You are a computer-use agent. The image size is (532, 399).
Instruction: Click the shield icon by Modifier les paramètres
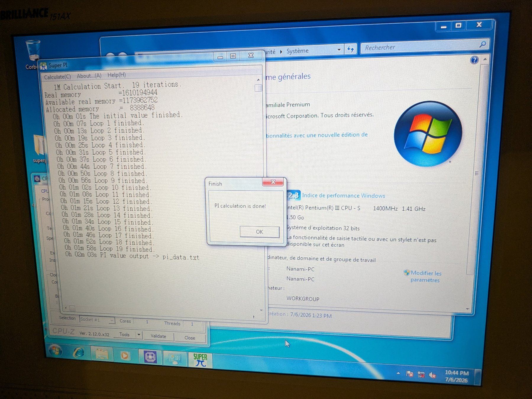407,273
